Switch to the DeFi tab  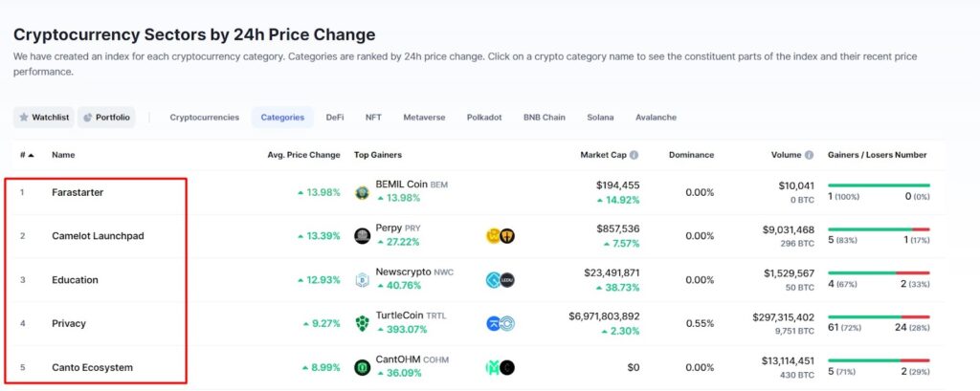pyautogui.click(x=334, y=118)
